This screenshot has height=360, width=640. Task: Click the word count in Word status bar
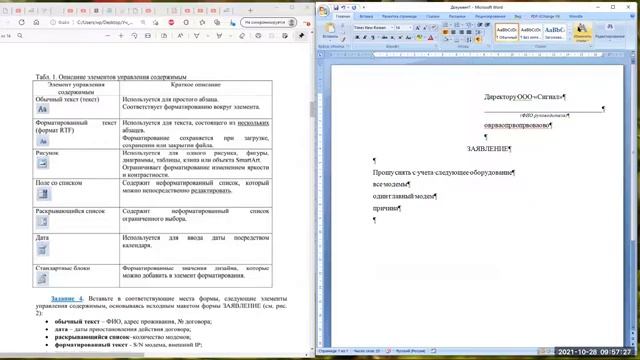(x=366, y=351)
